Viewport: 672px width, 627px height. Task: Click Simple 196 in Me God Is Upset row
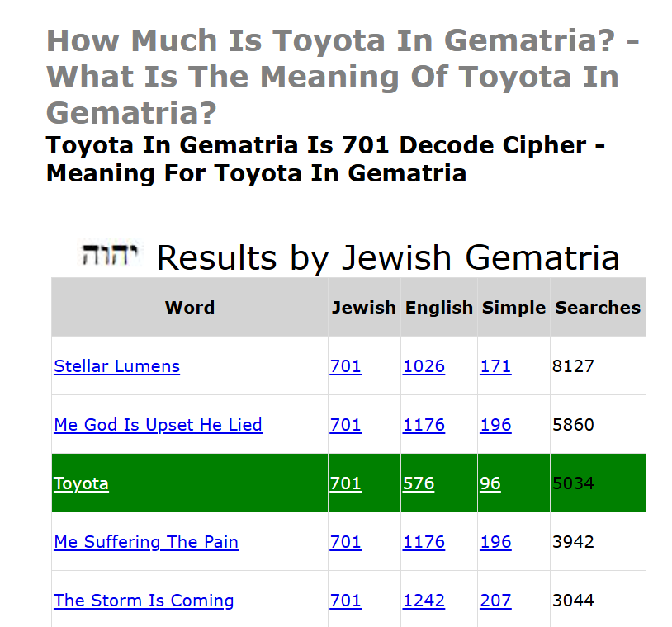495,425
